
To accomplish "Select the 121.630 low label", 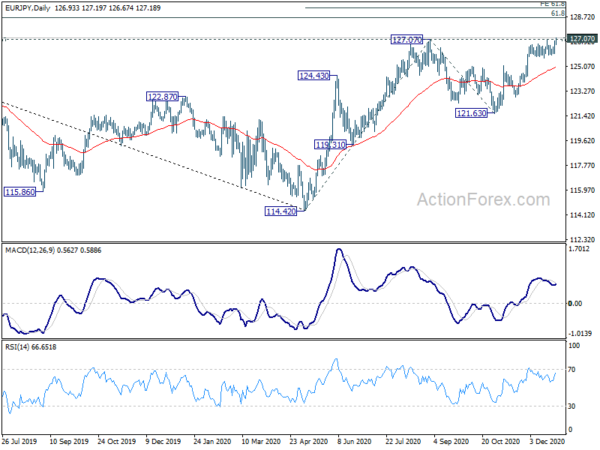I will 471,113.
